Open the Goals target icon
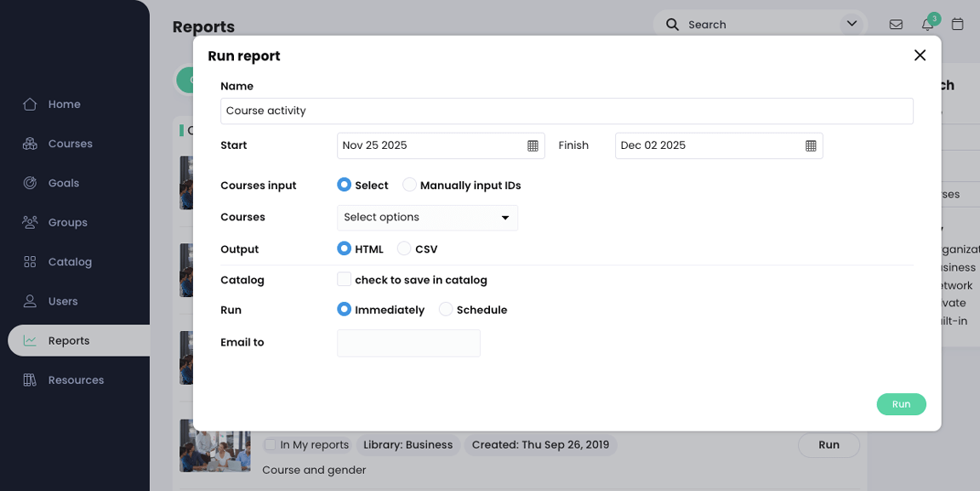Viewport: 980px width, 491px height. click(x=30, y=183)
